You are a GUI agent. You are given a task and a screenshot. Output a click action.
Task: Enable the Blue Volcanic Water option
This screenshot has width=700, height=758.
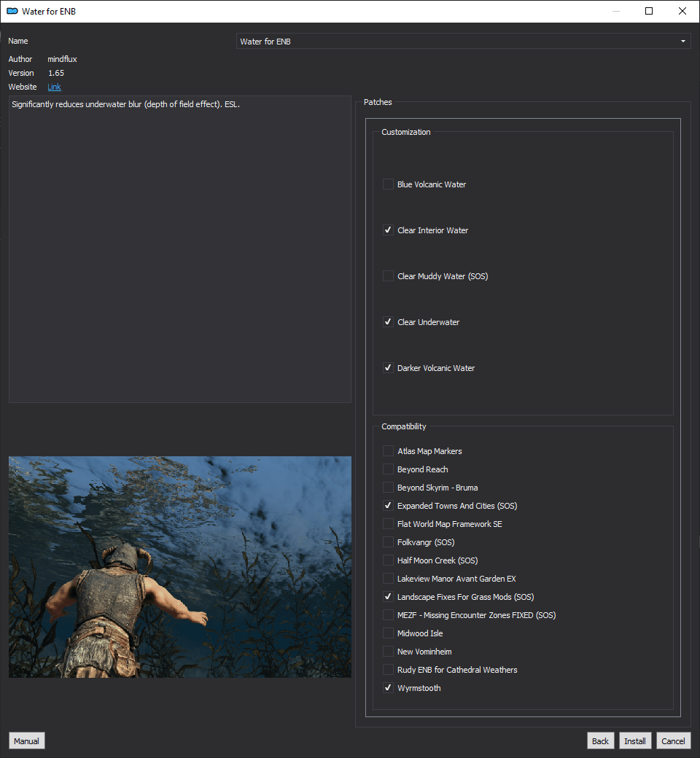click(388, 184)
